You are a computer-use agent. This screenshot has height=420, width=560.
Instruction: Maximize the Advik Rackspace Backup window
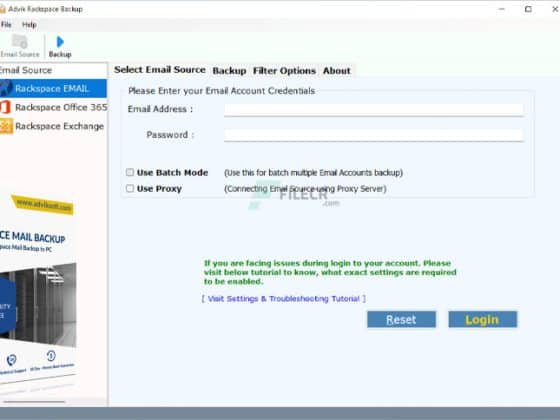click(528, 9)
